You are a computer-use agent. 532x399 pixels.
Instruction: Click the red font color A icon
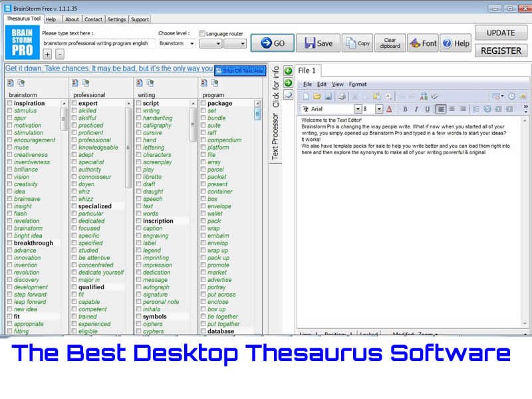(x=389, y=109)
